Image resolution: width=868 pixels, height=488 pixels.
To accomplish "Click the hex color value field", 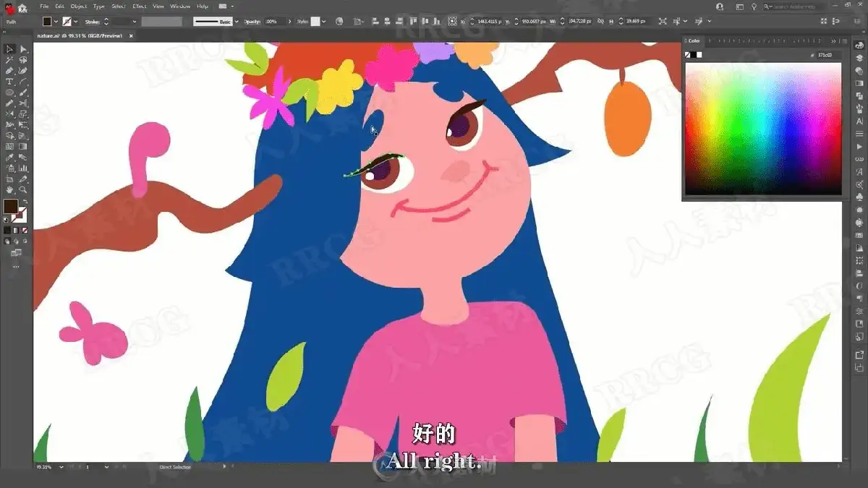I will 830,55.
